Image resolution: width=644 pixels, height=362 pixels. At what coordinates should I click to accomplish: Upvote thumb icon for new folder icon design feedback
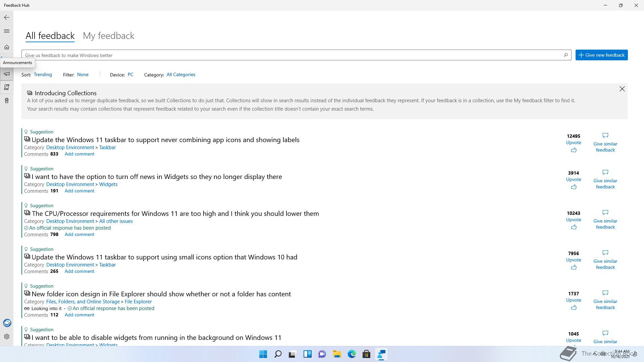click(574, 307)
